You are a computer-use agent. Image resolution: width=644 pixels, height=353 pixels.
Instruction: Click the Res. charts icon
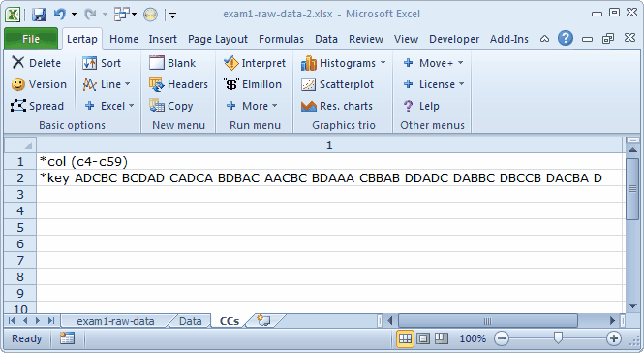(309, 106)
